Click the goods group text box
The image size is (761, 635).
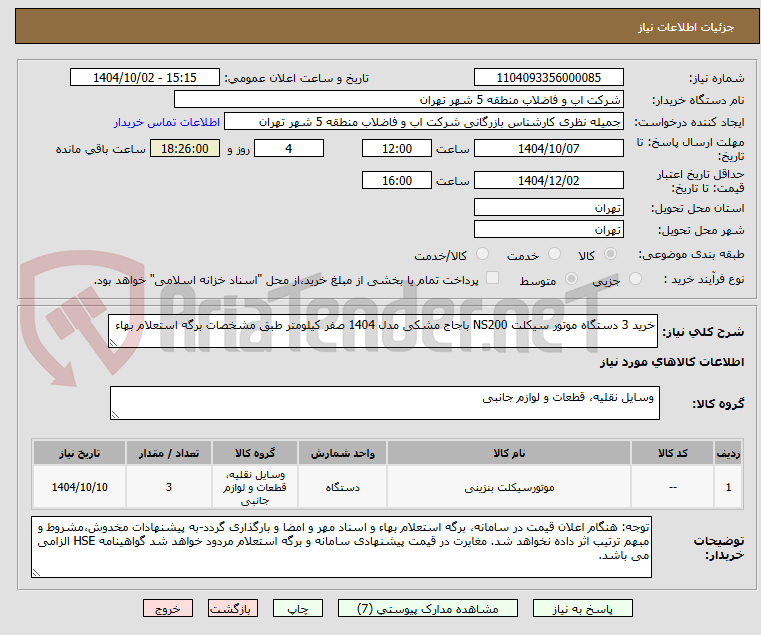[385, 403]
